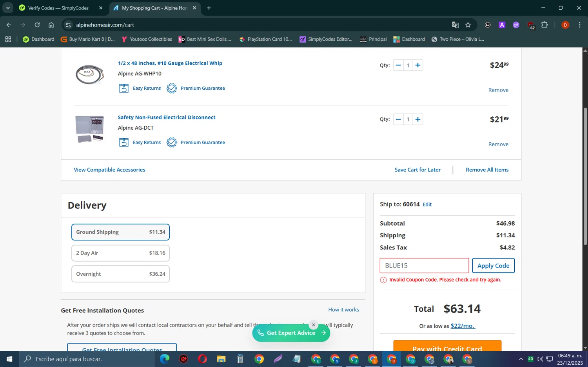
Task: Switch to My Shopping Cart - Alpine tab
Action: (155, 8)
